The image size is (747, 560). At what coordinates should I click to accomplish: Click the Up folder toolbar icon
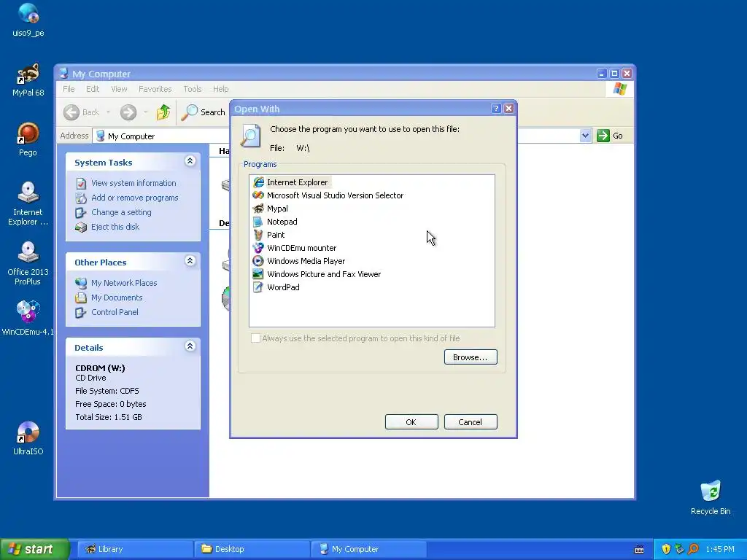[163, 112]
